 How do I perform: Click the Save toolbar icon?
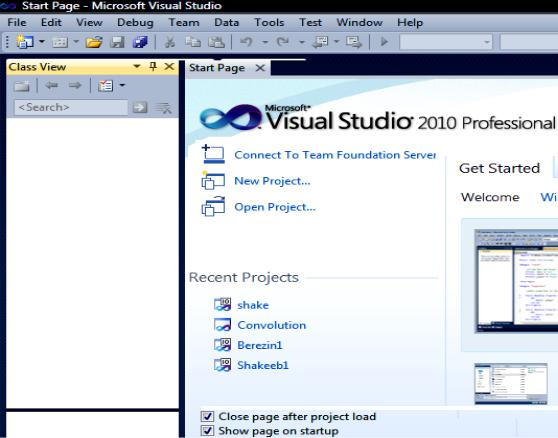[x=117, y=42]
